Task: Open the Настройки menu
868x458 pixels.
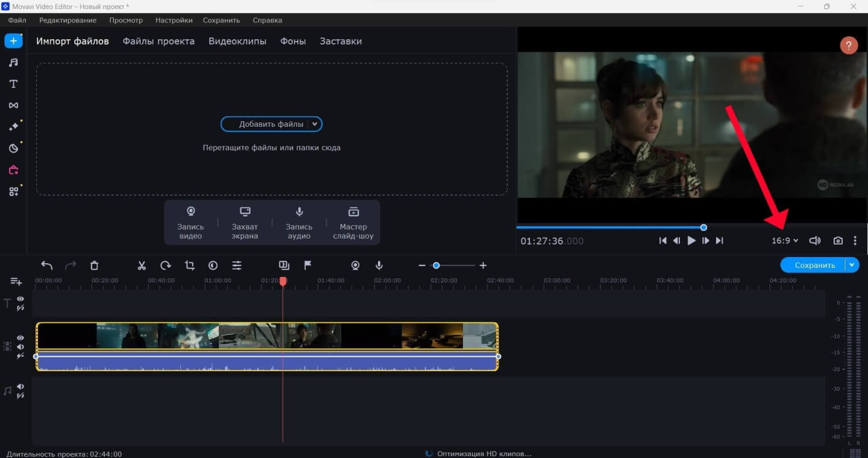Action: click(x=174, y=20)
